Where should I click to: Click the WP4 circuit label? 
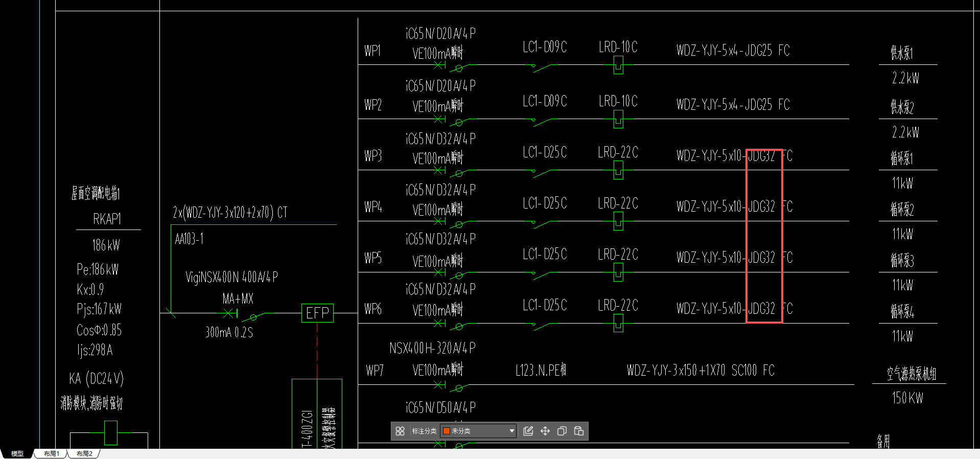373,206
